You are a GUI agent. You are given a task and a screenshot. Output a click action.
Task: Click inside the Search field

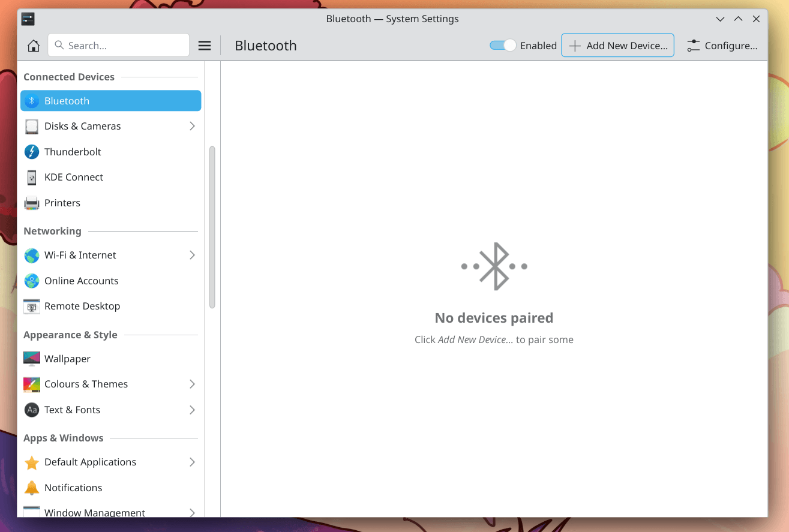coord(118,45)
